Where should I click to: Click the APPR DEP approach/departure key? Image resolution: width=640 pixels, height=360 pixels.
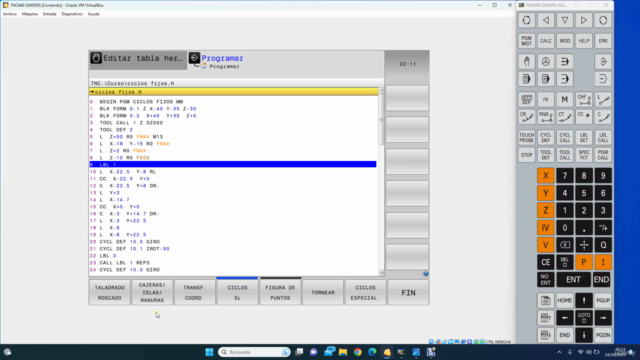coord(527,99)
